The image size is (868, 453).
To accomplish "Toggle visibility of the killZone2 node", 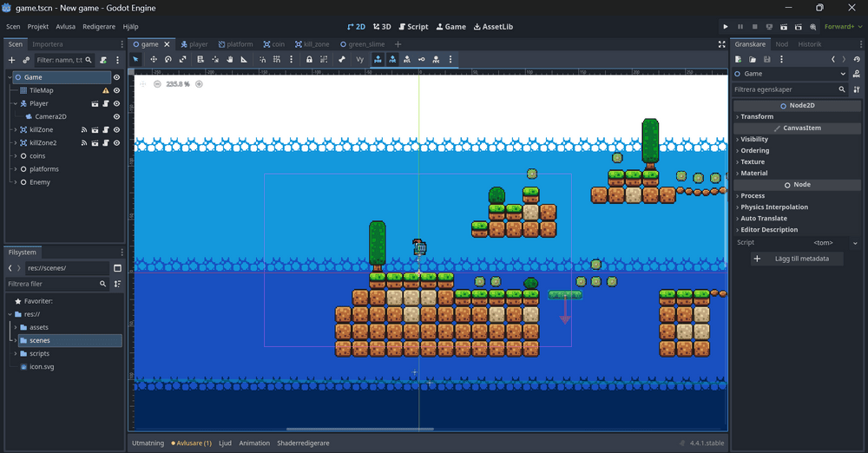I will tap(116, 142).
